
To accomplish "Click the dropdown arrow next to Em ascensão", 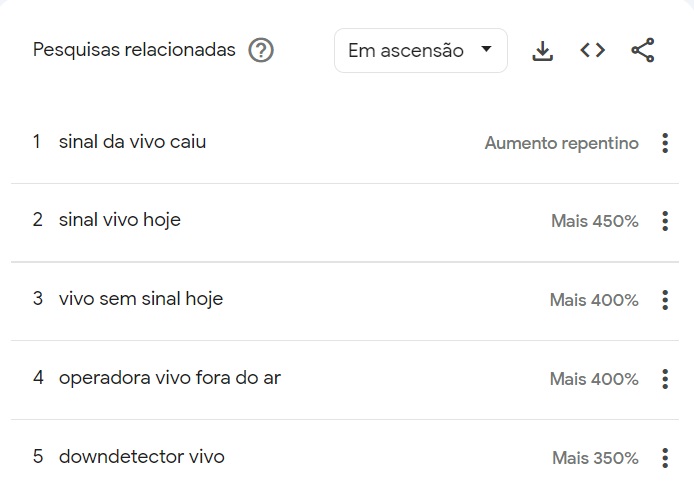I will coord(486,49).
